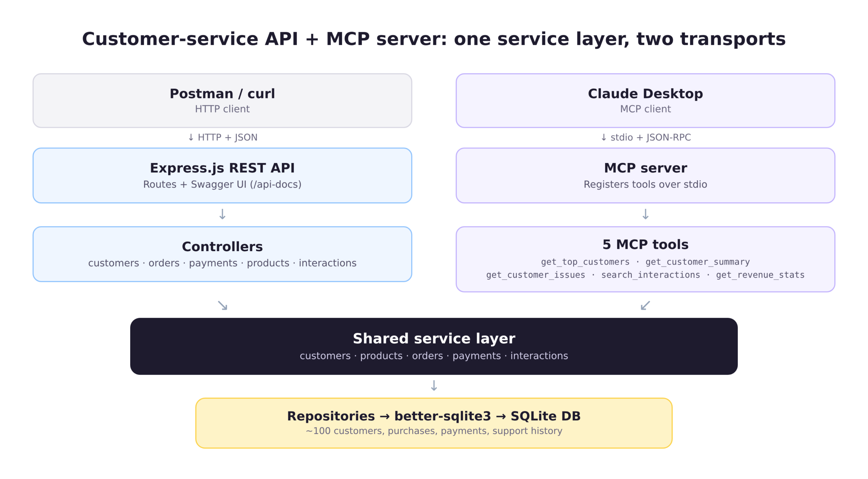This screenshot has width=868, height=479.
Task: Click the 'Routes + Swagger UI (/api-docs)' text
Action: (222, 184)
